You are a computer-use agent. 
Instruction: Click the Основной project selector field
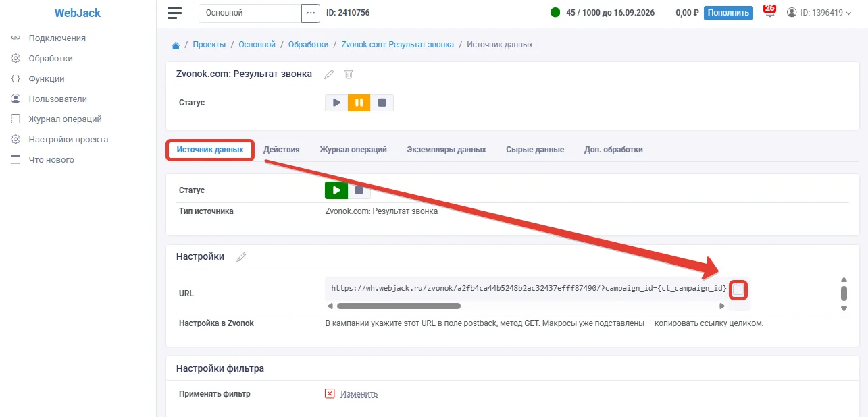[x=250, y=13]
